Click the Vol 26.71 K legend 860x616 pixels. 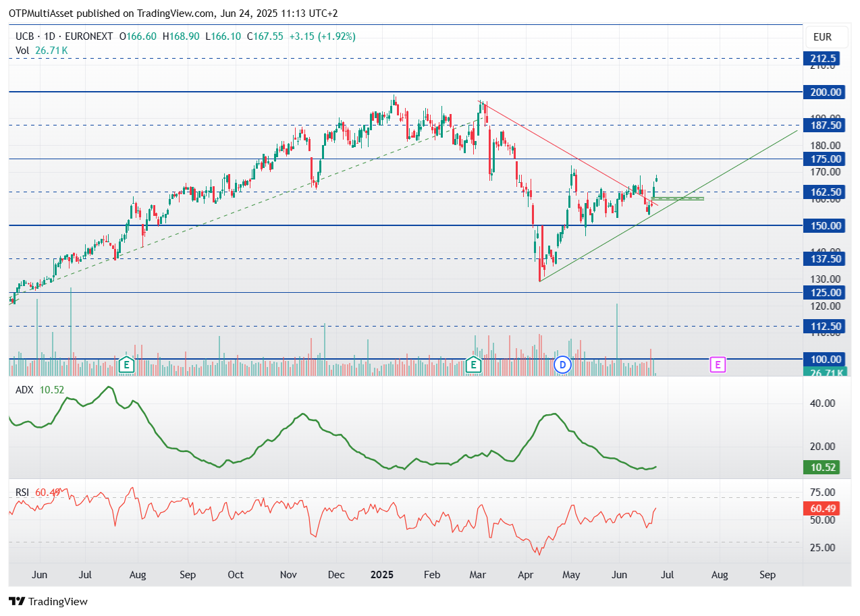click(41, 50)
